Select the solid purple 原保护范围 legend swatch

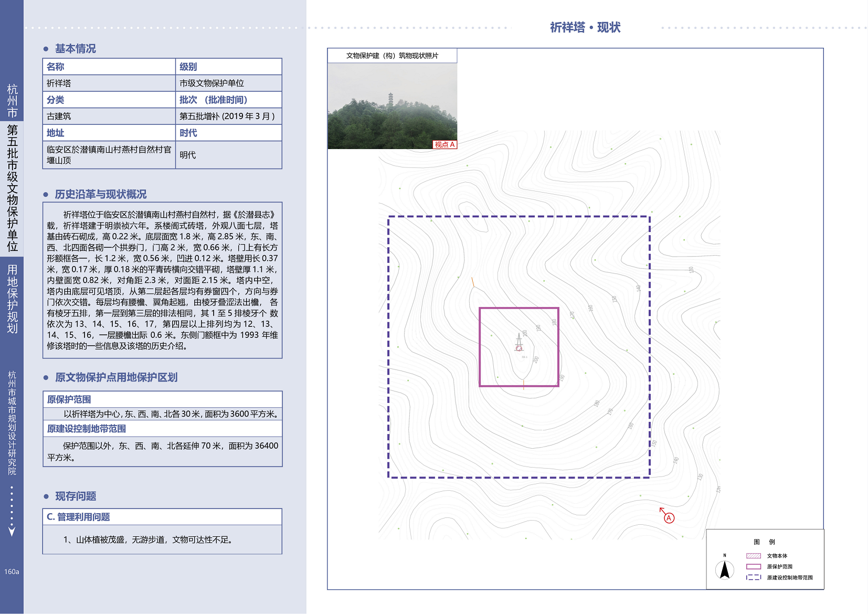pos(754,567)
